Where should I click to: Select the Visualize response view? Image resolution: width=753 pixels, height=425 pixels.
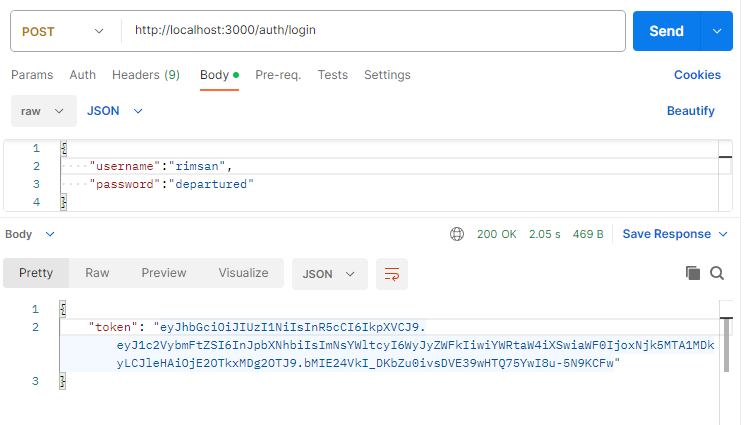243,273
